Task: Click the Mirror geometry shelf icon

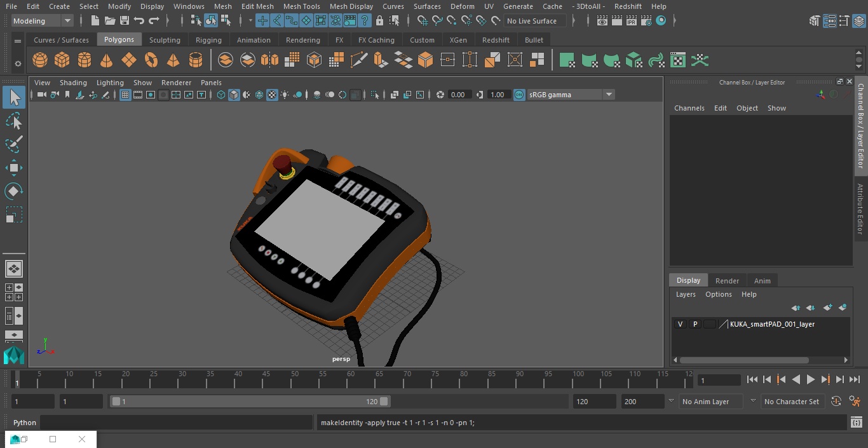Action: pos(270,60)
